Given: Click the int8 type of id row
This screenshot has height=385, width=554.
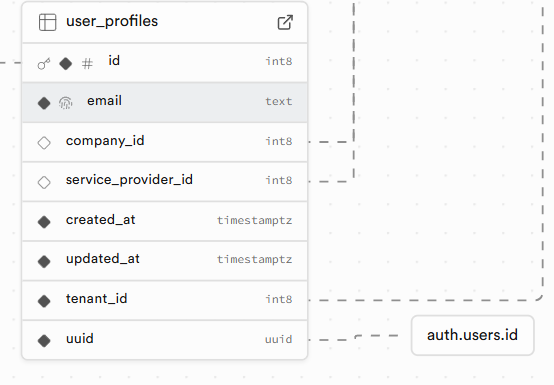Looking at the screenshot, I should [x=279, y=61].
